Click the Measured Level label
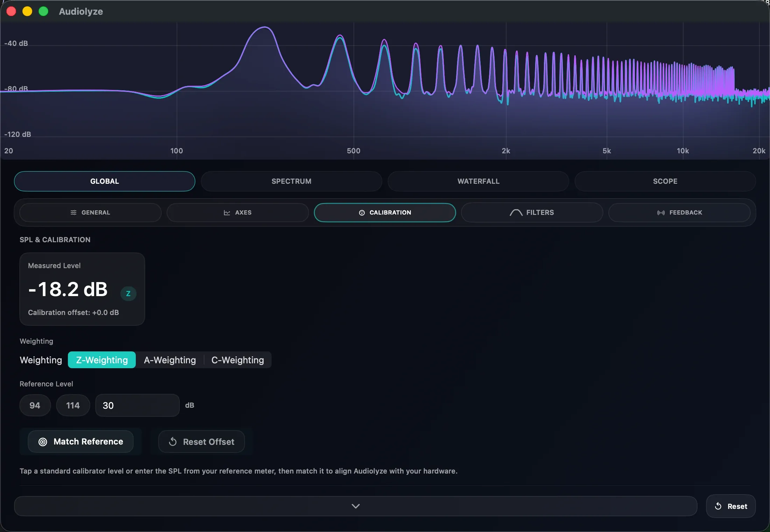The image size is (770, 532). click(54, 266)
